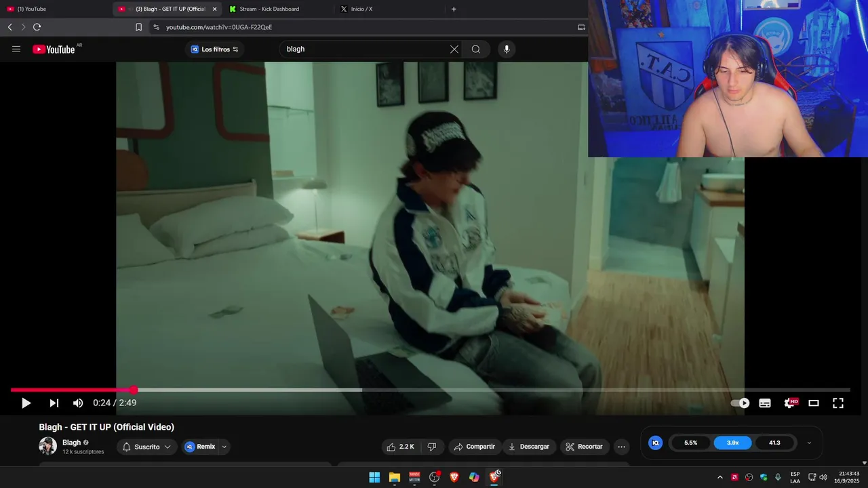Open the first Brave icon in taskbar
Image resolution: width=868 pixels, height=488 pixels.
pos(454,477)
